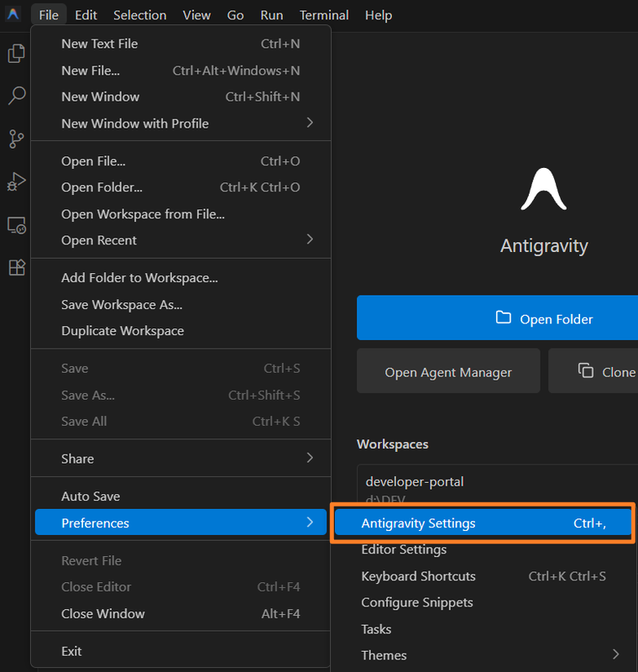The width and height of the screenshot is (638, 672).
Task: Toggle the Auto Save menu option
Action: pyautogui.click(x=91, y=496)
